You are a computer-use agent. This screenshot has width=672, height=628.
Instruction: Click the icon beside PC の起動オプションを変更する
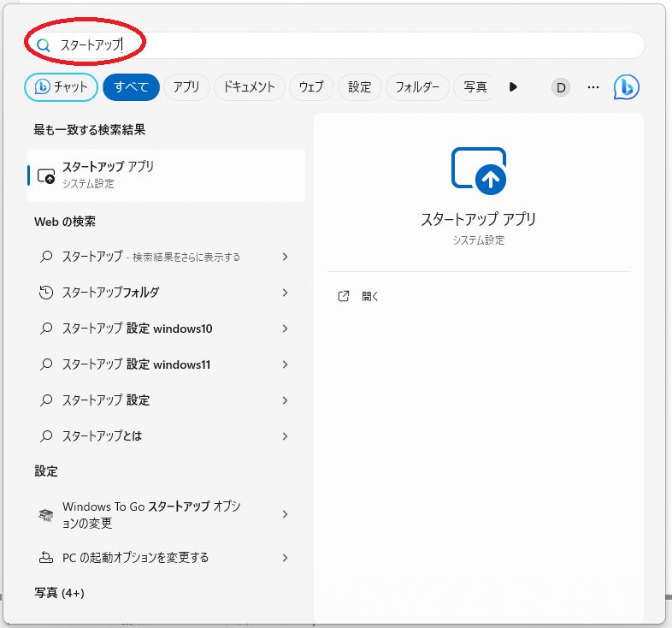pyautogui.click(x=46, y=558)
